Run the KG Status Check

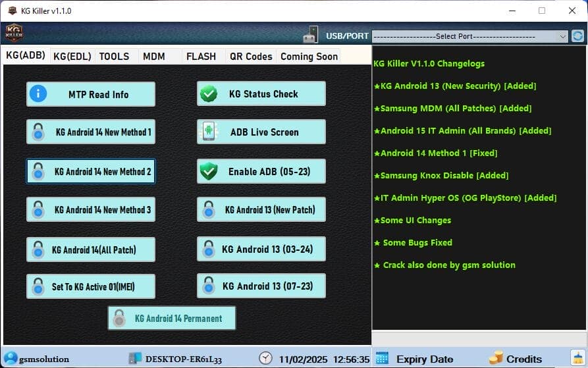[x=261, y=93]
